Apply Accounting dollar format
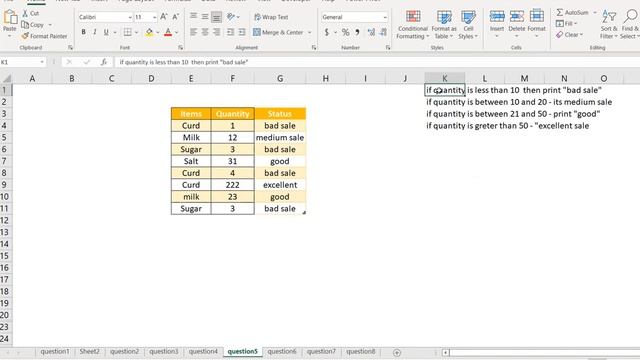 pos(327,32)
